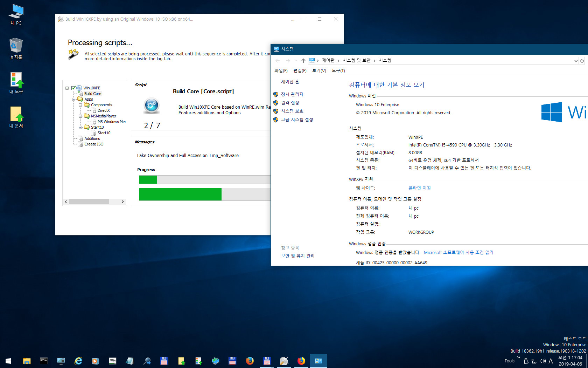
Task: Refresh the System window address bar
Action: [582, 61]
